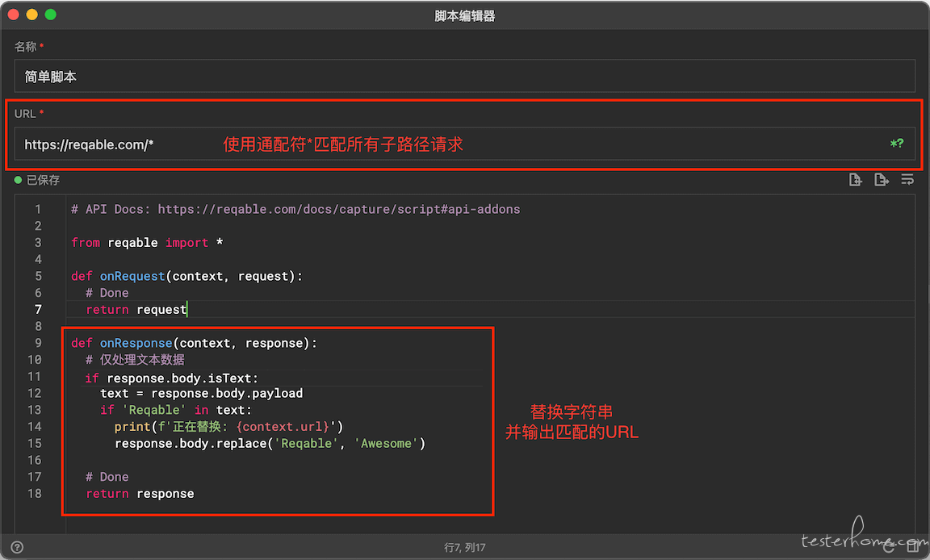
Task: Click the response.body.replace('Reqable', 'Awesome') line
Action: click(x=270, y=443)
